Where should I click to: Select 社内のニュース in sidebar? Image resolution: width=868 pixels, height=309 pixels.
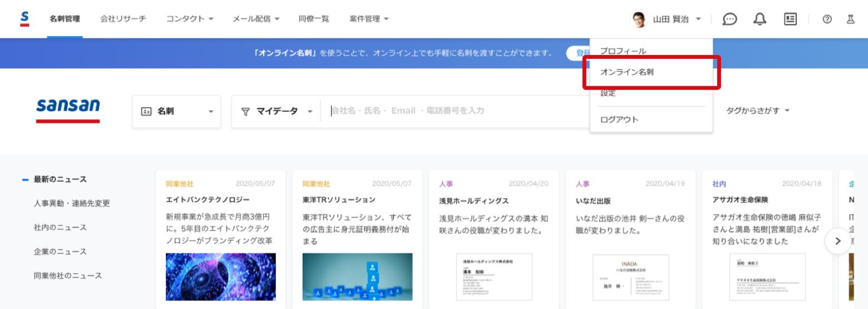[60, 227]
